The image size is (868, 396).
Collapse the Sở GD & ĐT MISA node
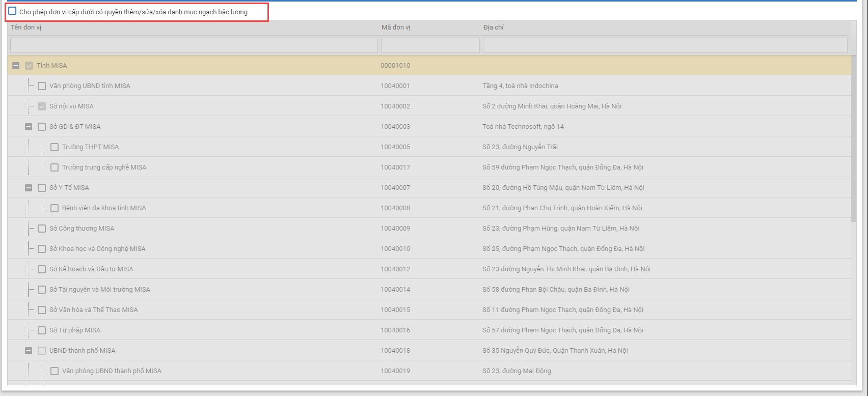(29, 127)
